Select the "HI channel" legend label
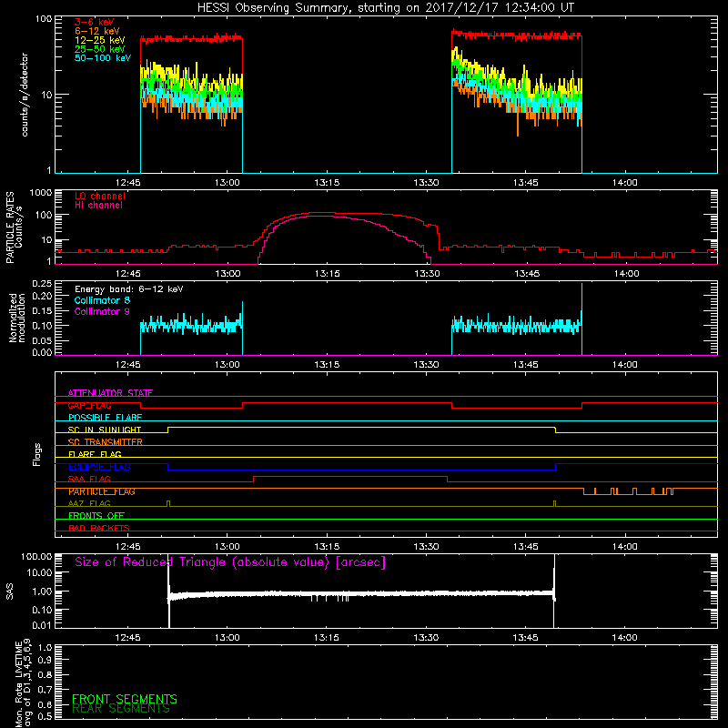Screen dimensions: 728x728 pyautogui.click(x=98, y=205)
